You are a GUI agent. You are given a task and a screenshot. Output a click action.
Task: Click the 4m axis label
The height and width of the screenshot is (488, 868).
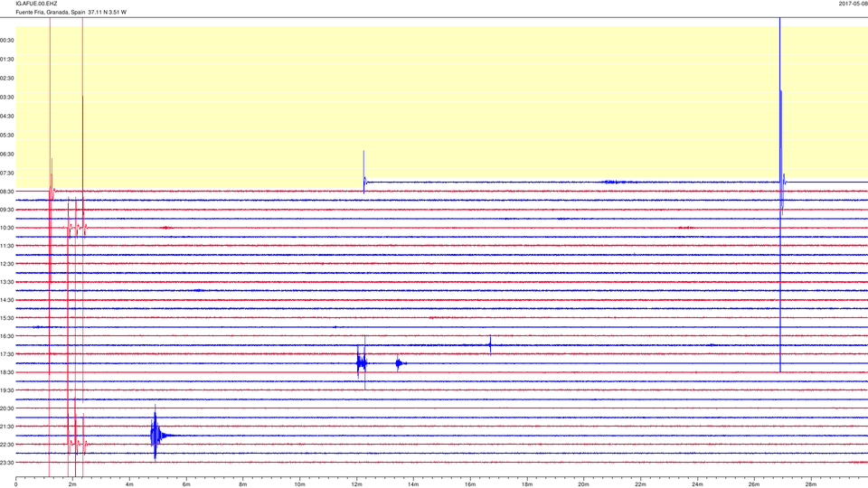pos(129,484)
